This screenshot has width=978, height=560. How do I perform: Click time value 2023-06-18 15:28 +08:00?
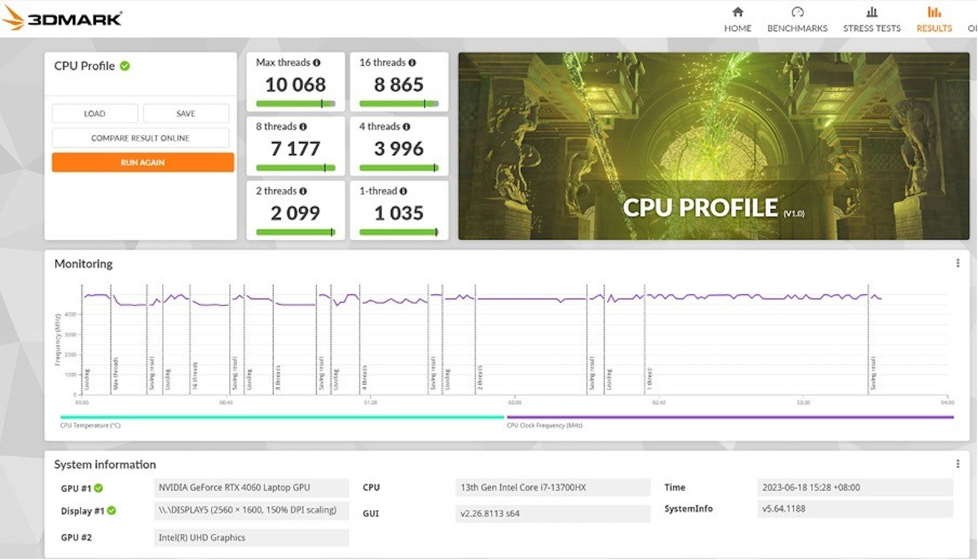tap(855, 487)
